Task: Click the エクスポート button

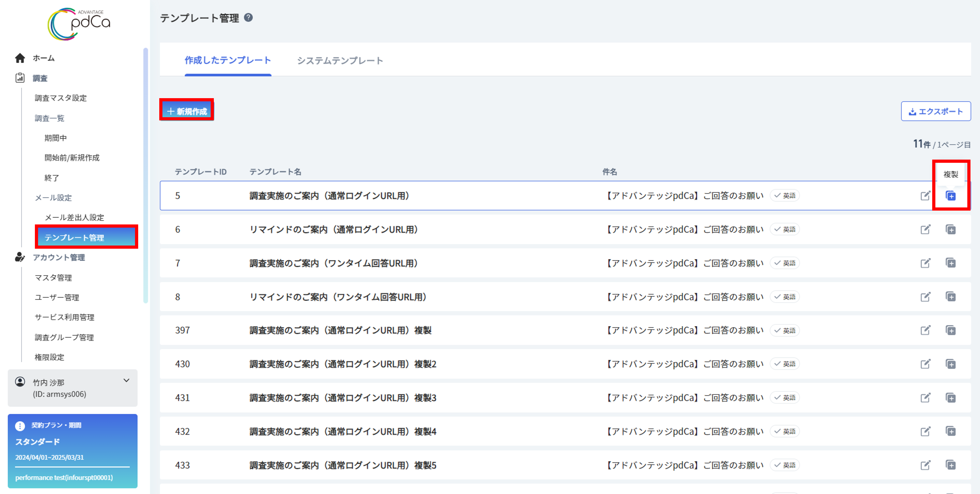Action: coord(936,111)
